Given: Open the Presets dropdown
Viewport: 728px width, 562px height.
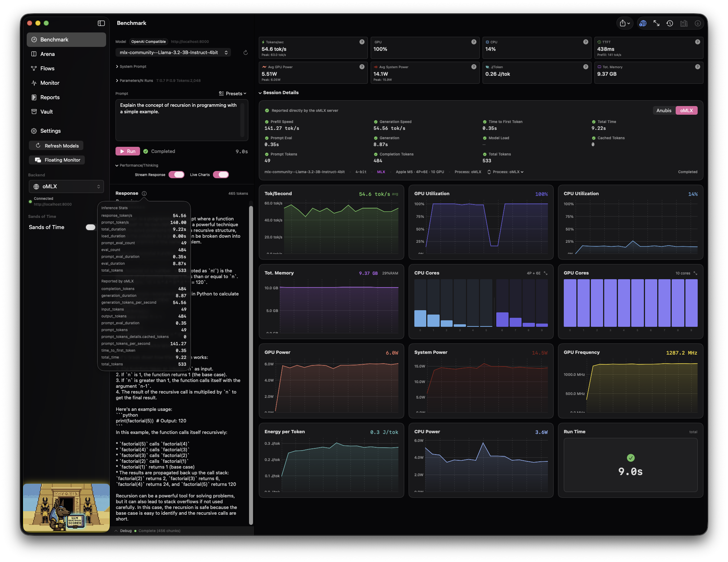Looking at the screenshot, I should click(233, 94).
